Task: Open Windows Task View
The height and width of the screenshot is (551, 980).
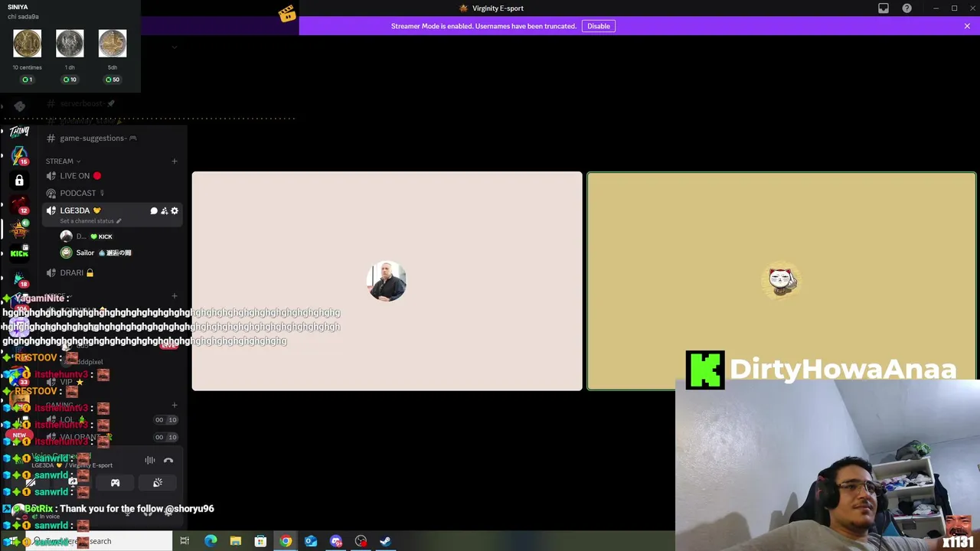Action: (185, 541)
